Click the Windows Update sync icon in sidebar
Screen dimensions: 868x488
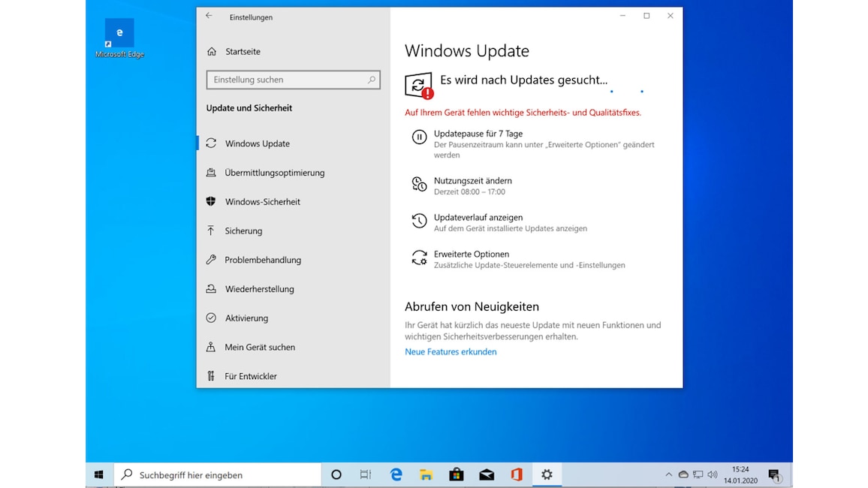[x=211, y=143]
